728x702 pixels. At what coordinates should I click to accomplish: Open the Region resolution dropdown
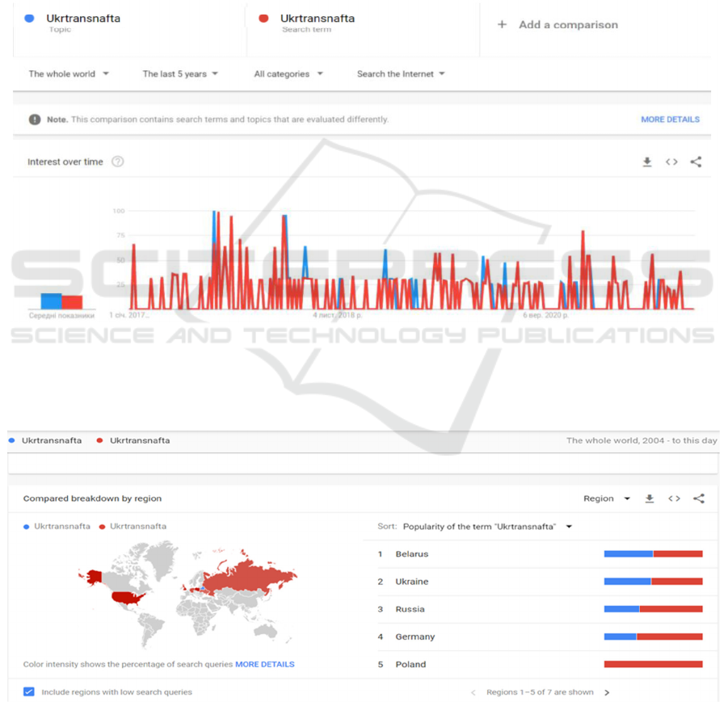point(606,498)
